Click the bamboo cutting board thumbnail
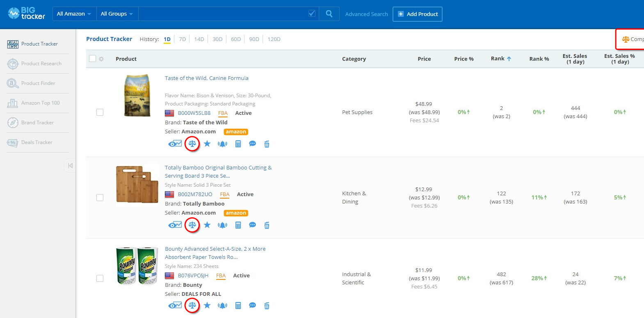 [x=137, y=184]
